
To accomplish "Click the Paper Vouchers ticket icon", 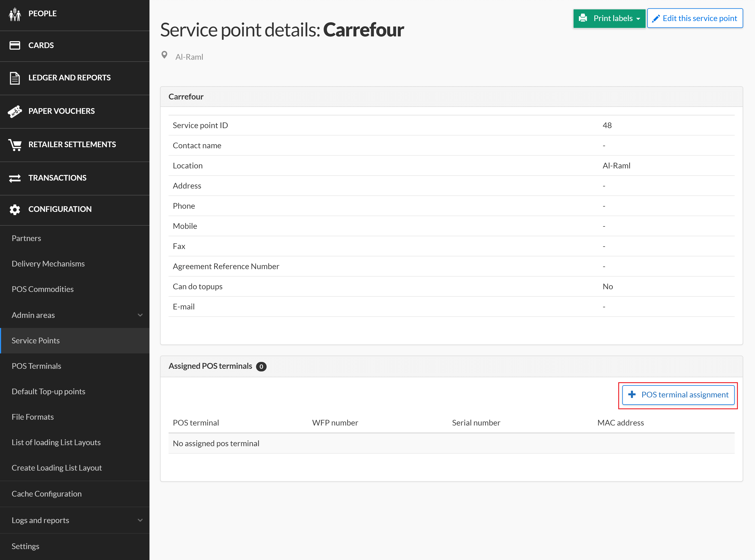I will [x=15, y=111].
